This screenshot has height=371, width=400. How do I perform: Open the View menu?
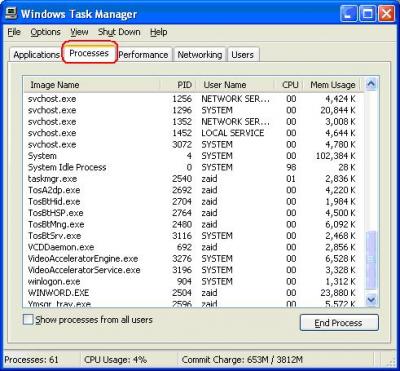79,32
